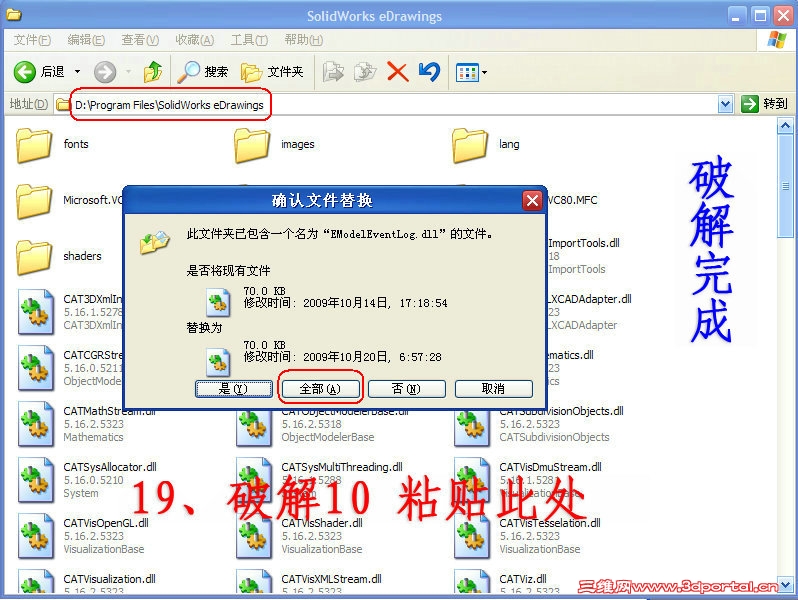Screen dimensions: 798x600
Task: Open the 编辑(E) menu
Action: click(86, 40)
